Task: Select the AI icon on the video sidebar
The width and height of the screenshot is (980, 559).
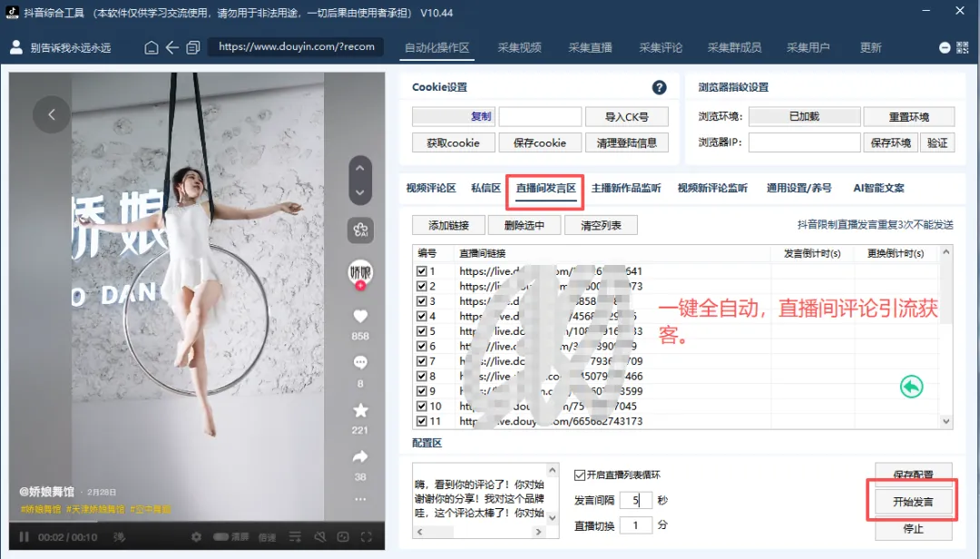Action: [360, 230]
